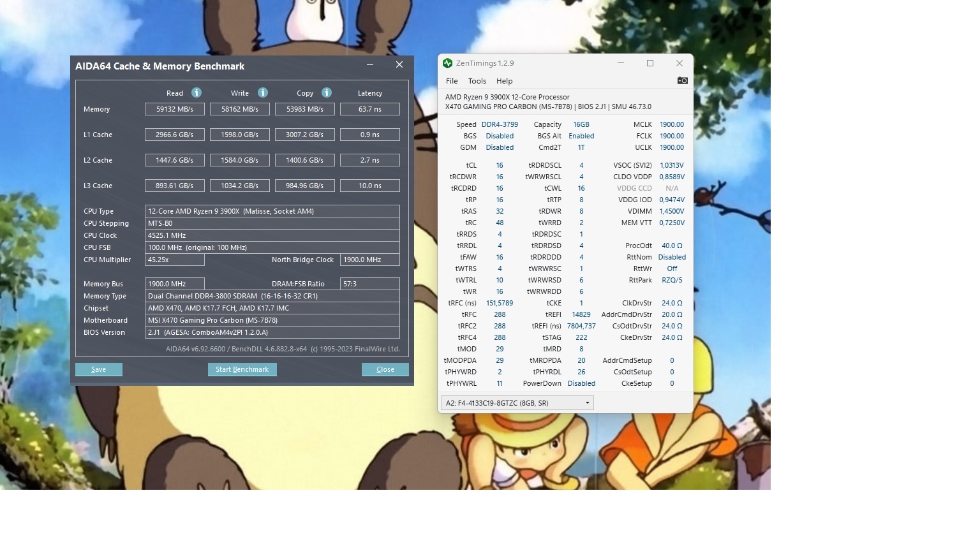This screenshot has width=980, height=551.
Task: Select L1 Cache Copy value 3007.2 GB/s
Action: 305,135
